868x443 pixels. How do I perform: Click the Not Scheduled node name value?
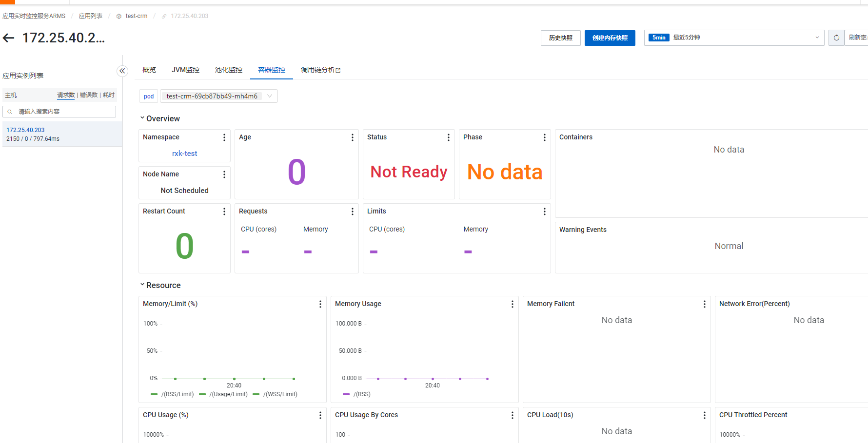click(184, 191)
